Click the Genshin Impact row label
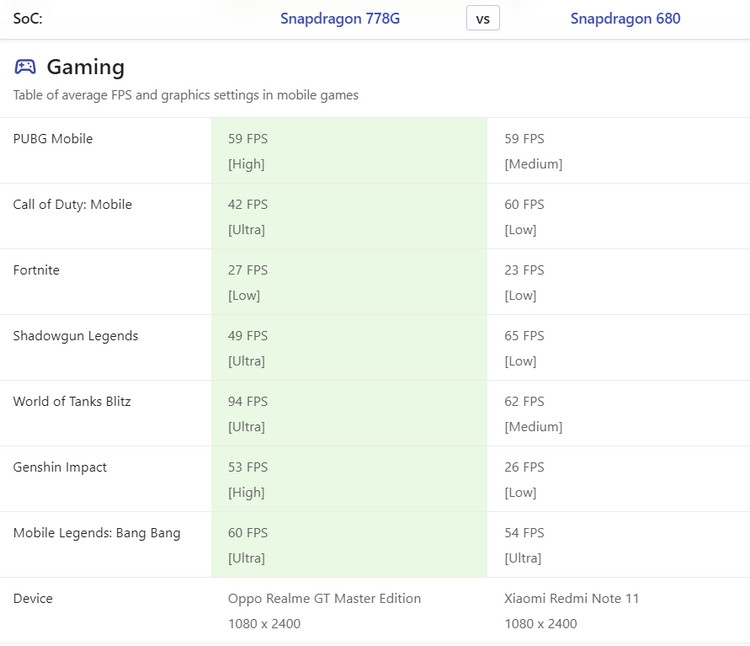This screenshot has height=646, width=750. [60, 467]
